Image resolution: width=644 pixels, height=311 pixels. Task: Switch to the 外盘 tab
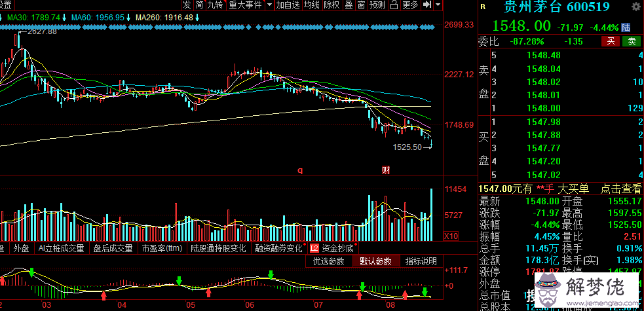[x=21, y=248]
